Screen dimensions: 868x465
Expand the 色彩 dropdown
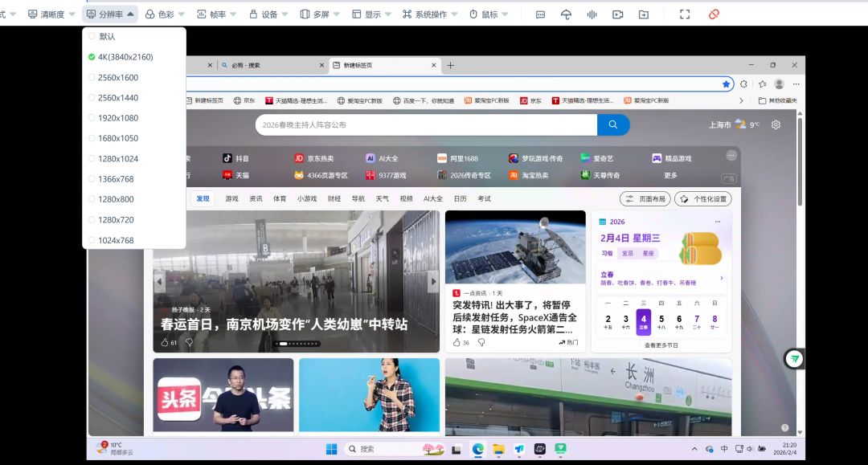pos(165,14)
